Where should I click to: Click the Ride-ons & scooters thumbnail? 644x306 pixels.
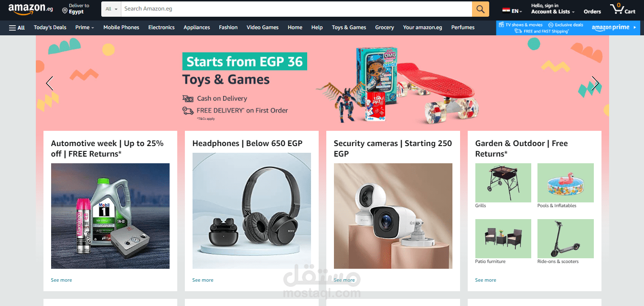566,239
